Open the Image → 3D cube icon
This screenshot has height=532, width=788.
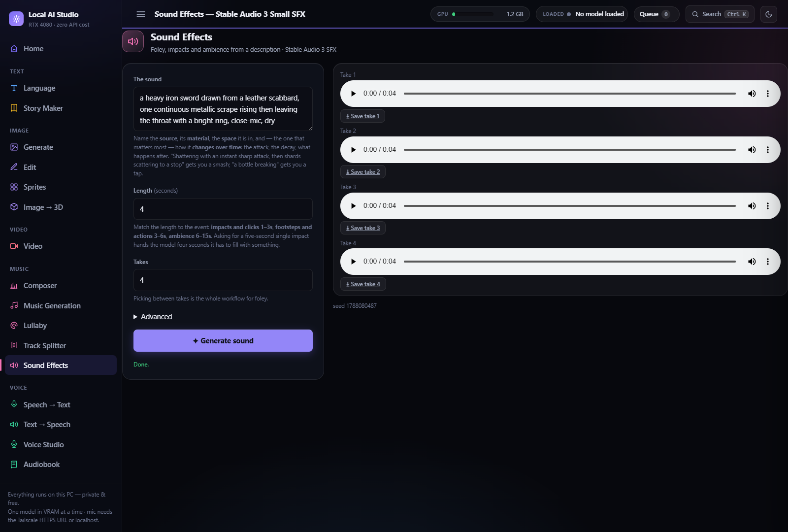pyautogui.click(x=14, y=207)
